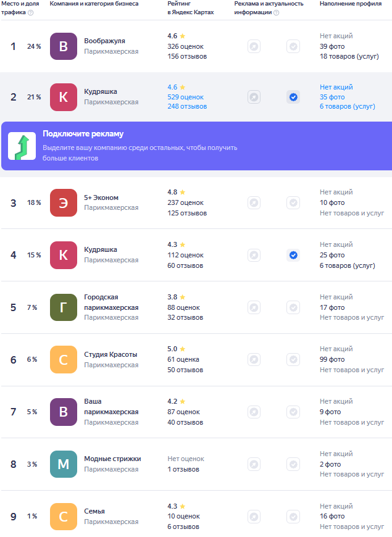This screenshot has height=537, width=392.
Task: Click the gray verification check in Семья row
Action: tap(293, 517)
